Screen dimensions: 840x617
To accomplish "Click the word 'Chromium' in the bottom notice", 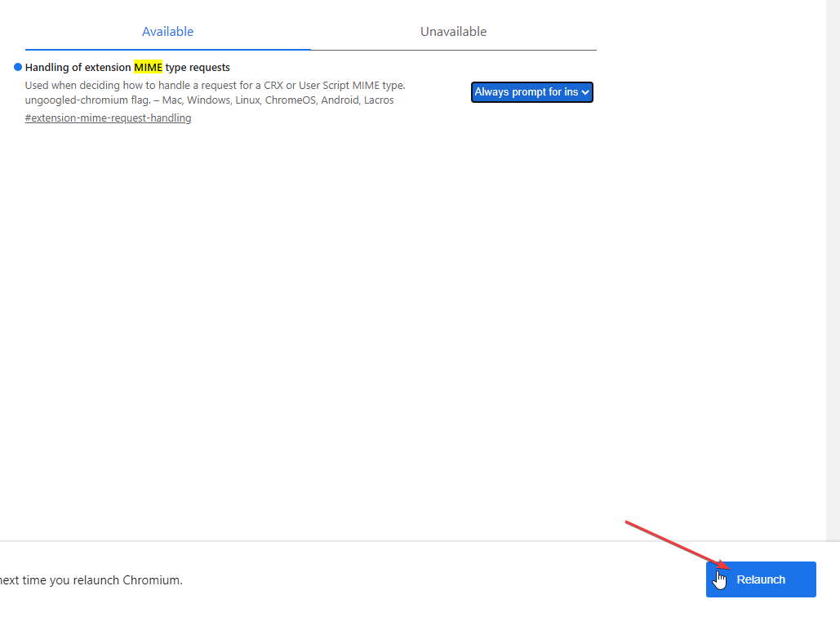I will tap(152, 580).
